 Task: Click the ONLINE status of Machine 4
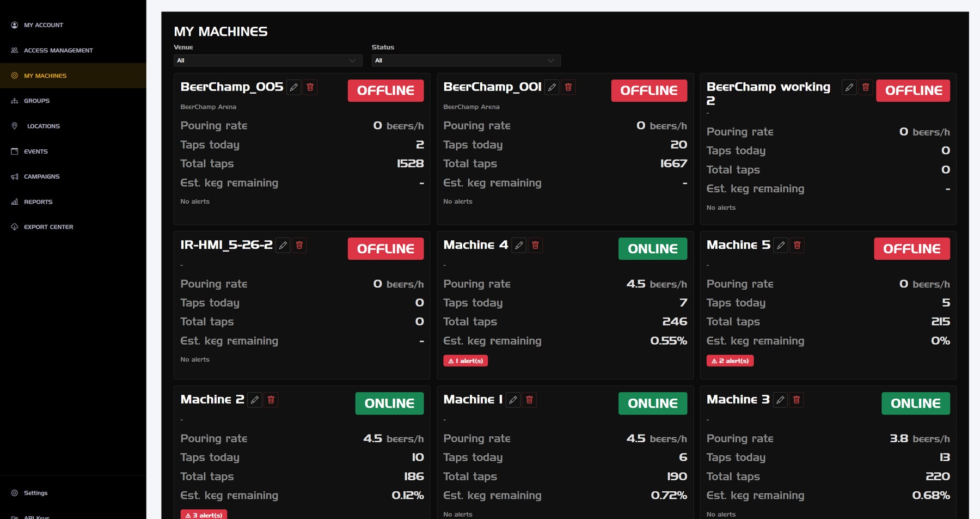(653, 248)
